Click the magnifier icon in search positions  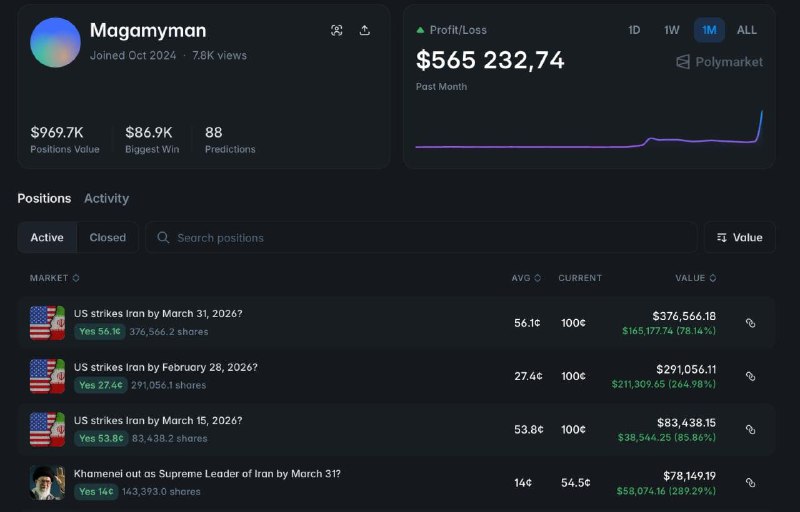click(x=163, y=238)
